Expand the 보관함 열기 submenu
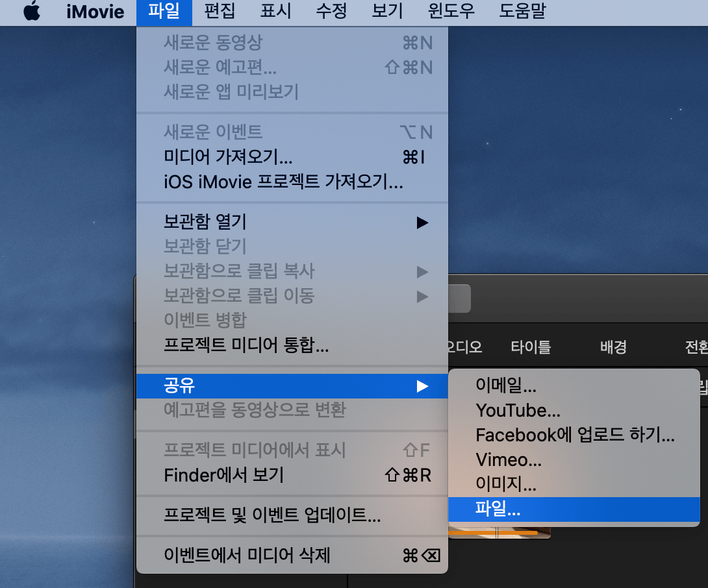 [292, 221]
